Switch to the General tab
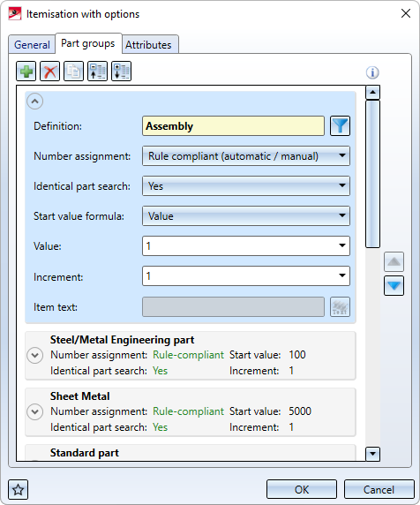 (x=32, y=44)
